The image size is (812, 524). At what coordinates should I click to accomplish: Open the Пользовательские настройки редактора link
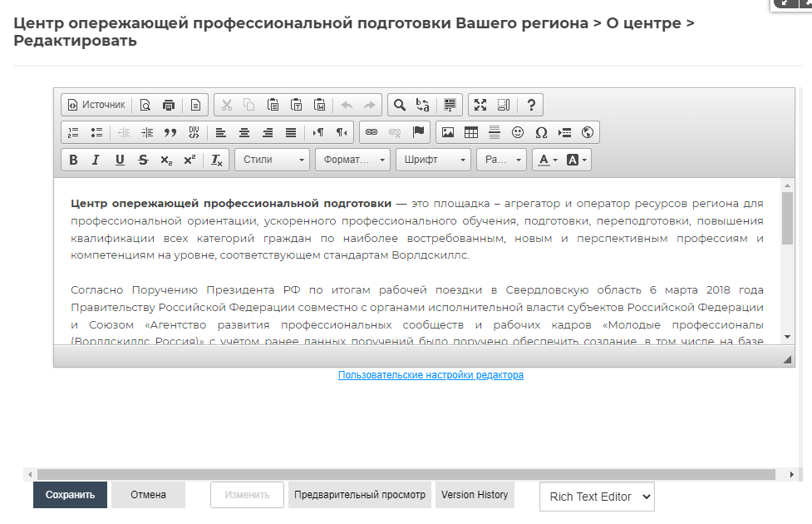click(x=431, y=375)
